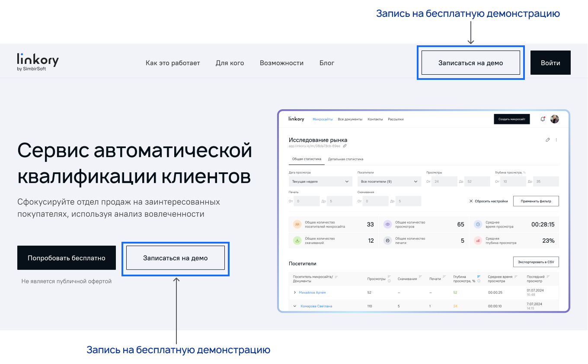Open the notification bell in the dashboard
The height and width of the screenshot is (364, 588).
click(542, 119)
